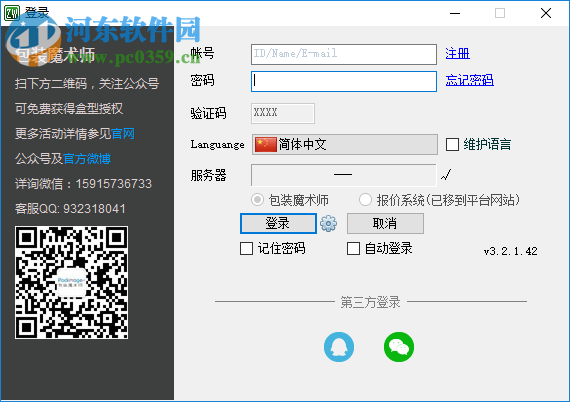Open the 简体中文 language dropdown
Viewport: 570px width, 402px height.
coord(344,144)
